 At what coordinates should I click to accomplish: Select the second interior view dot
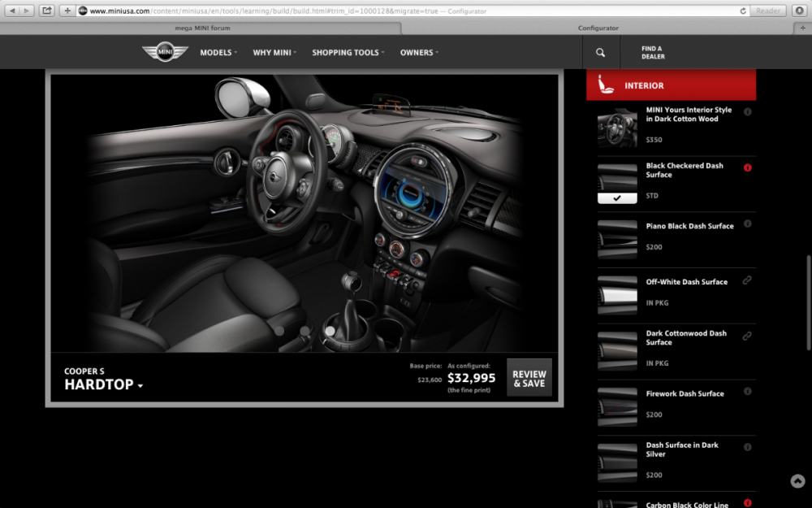coord(305,330)
